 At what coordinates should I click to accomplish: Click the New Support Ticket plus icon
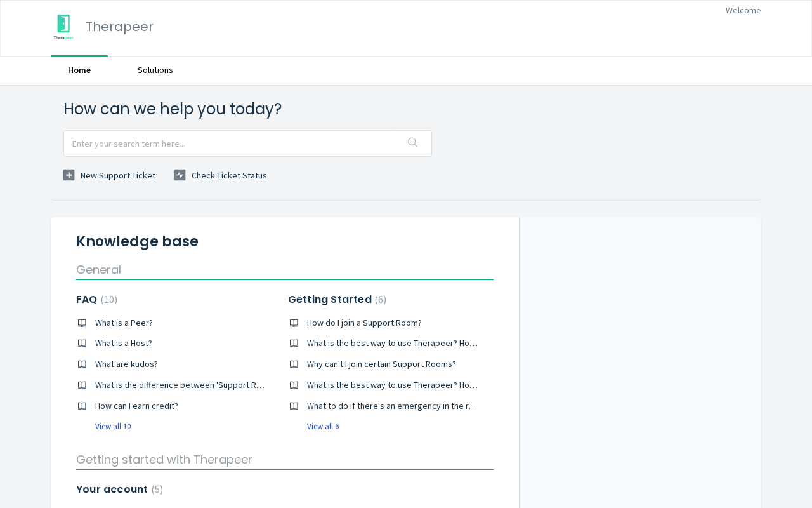69,175
